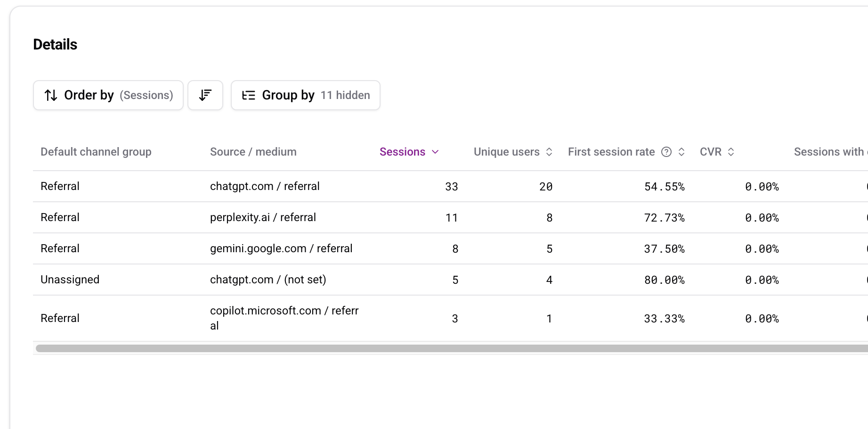Open the Order by Sessions selector

[x=108, y=95]
